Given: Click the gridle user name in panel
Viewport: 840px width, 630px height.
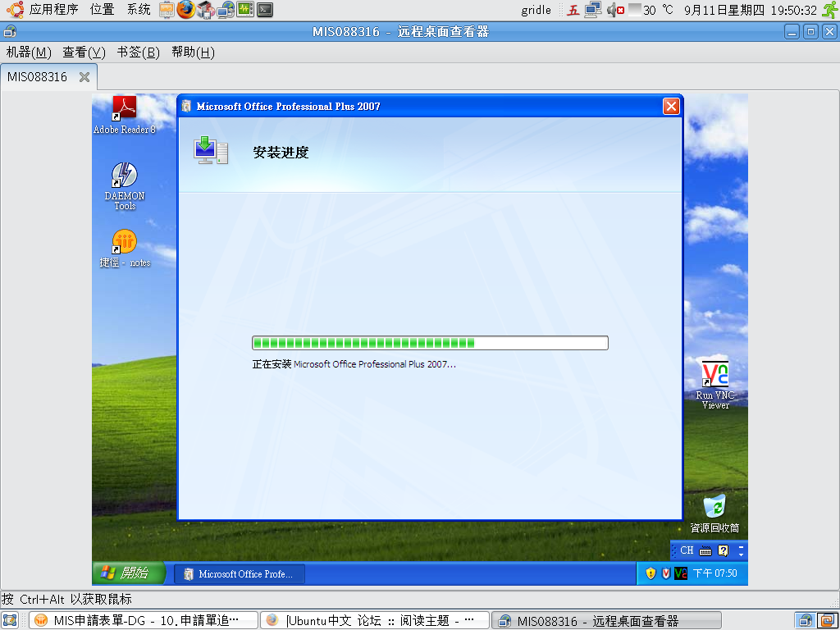Looking at the screenshot, I should 536,10.
